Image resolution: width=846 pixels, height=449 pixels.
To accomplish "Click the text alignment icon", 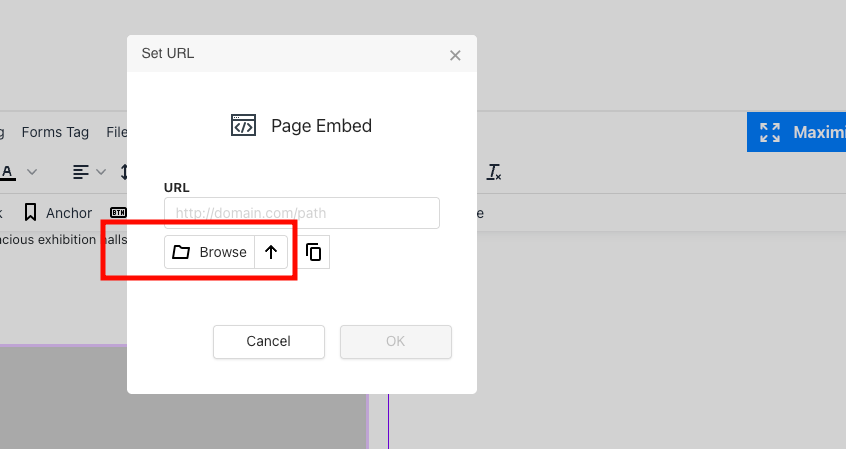I will coord(81,172).
